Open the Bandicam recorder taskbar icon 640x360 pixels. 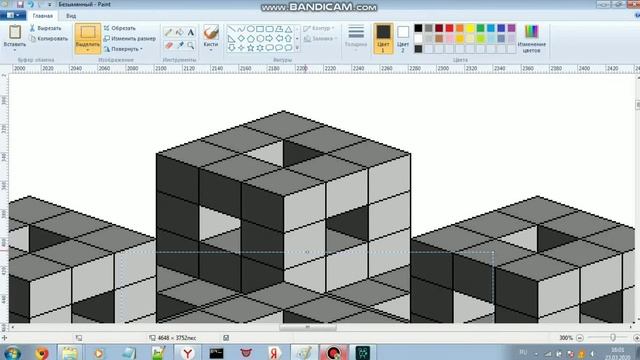(x=333, y=353)
